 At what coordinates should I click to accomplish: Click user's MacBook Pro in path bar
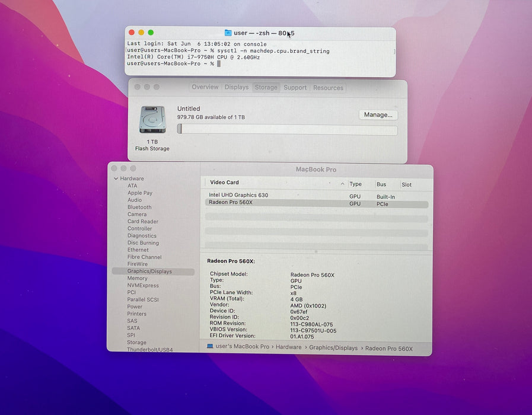242,346
